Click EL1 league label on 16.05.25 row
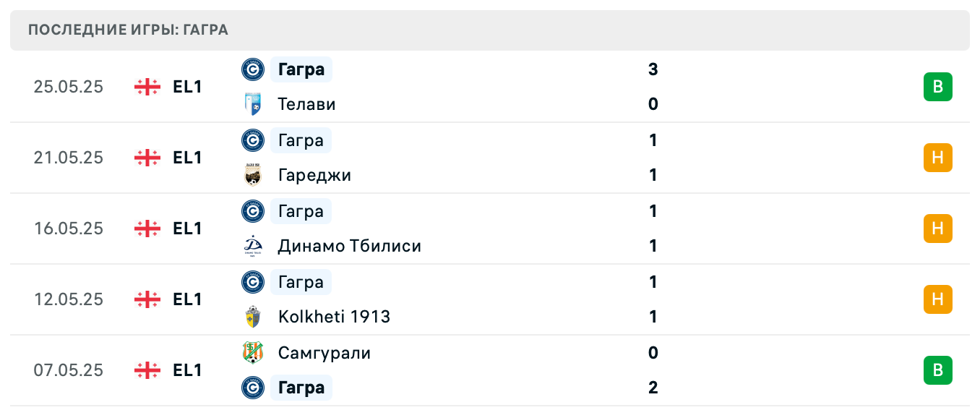Viewport: 980px width, 418px height. [187, 229]
